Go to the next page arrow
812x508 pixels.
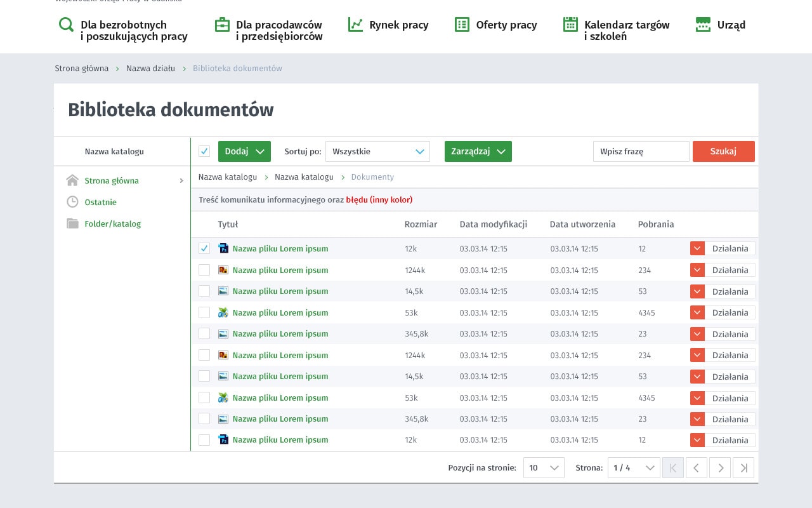click(720, 468)
